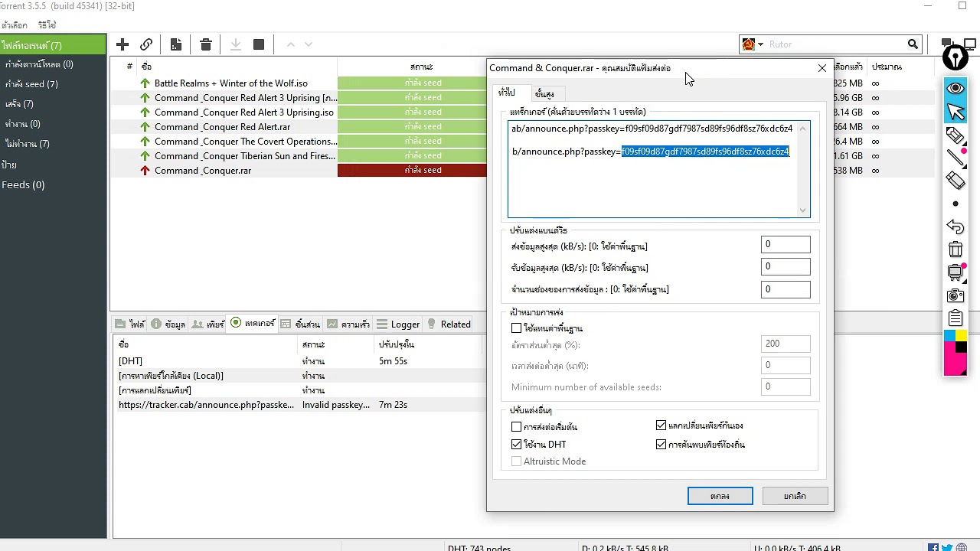
Task: Toggle the use default values checkbox
Action: pyautogui.click(x=516, y=328)
